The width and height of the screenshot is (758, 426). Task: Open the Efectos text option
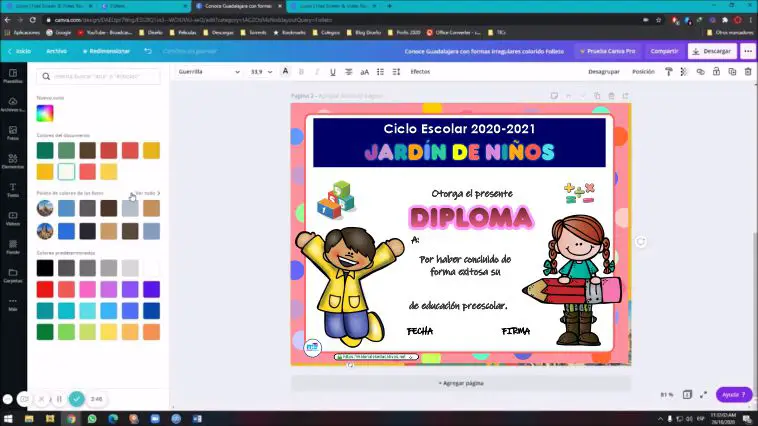420,72
